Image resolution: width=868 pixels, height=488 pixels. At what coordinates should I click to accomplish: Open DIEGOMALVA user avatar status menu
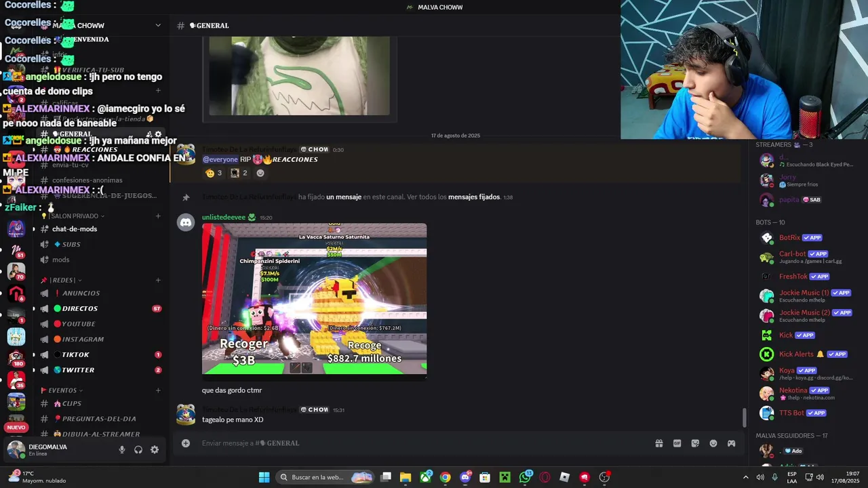point(16,449)
